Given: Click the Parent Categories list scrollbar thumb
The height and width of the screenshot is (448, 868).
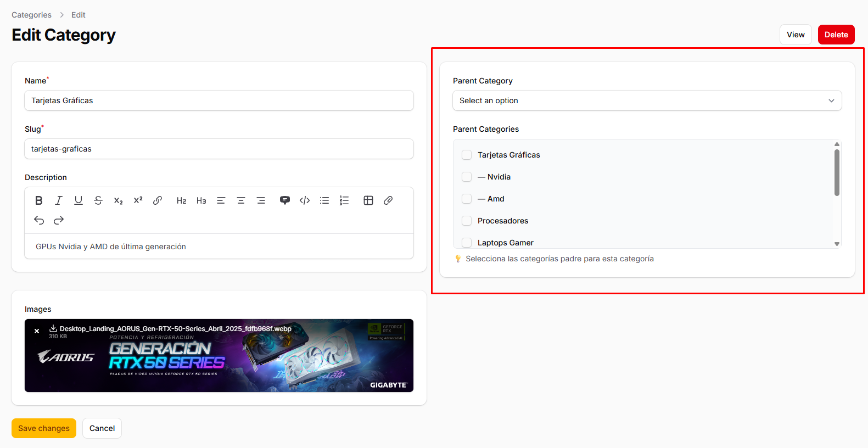Looking at the screenshot, I should pyautogui.click(x=837, y=172).
